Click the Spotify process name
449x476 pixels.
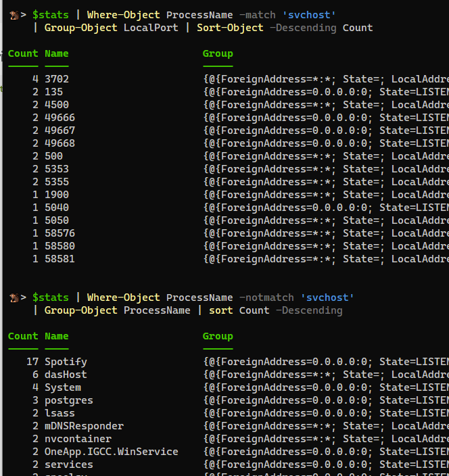(x=66, y=362)
